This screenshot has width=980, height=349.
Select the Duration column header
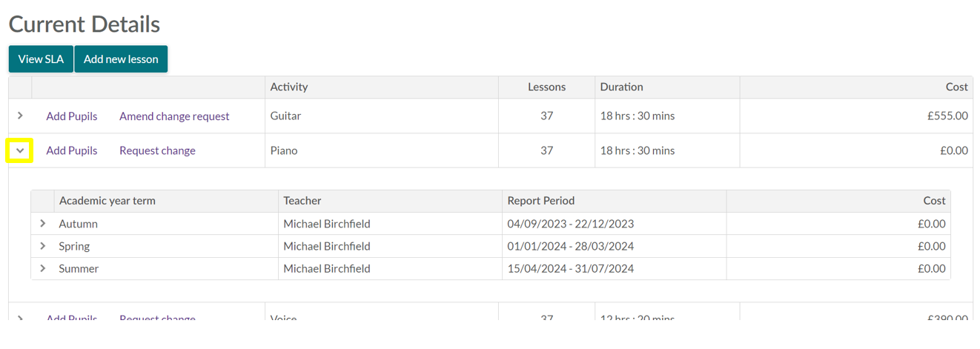point(622,87)
